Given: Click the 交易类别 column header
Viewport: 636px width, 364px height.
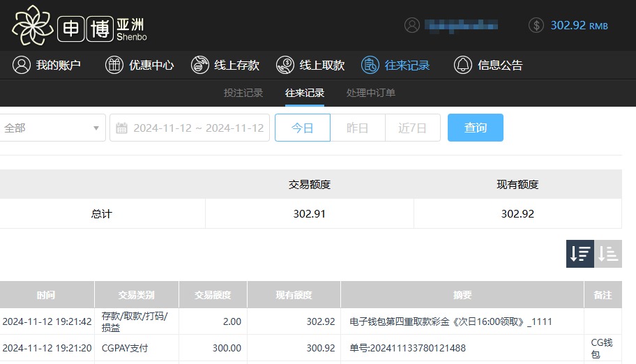Looking at the screenshot, I should coord(136,295).
